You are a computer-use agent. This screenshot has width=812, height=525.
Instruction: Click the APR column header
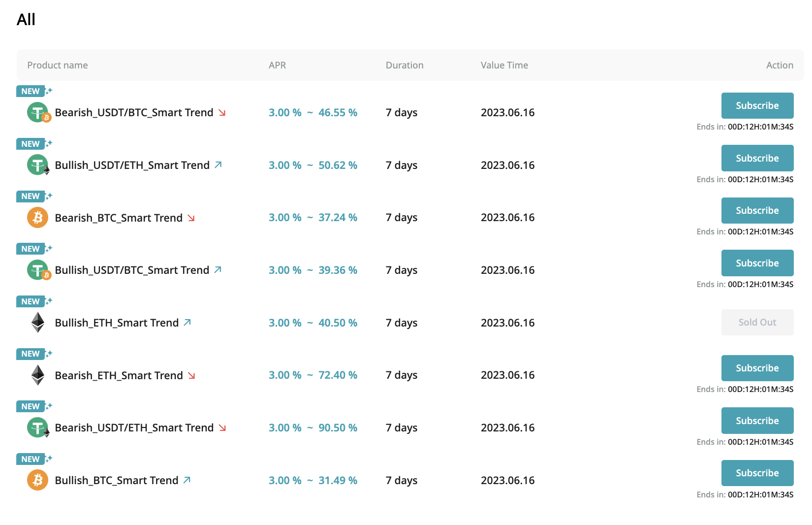(277, 65)
